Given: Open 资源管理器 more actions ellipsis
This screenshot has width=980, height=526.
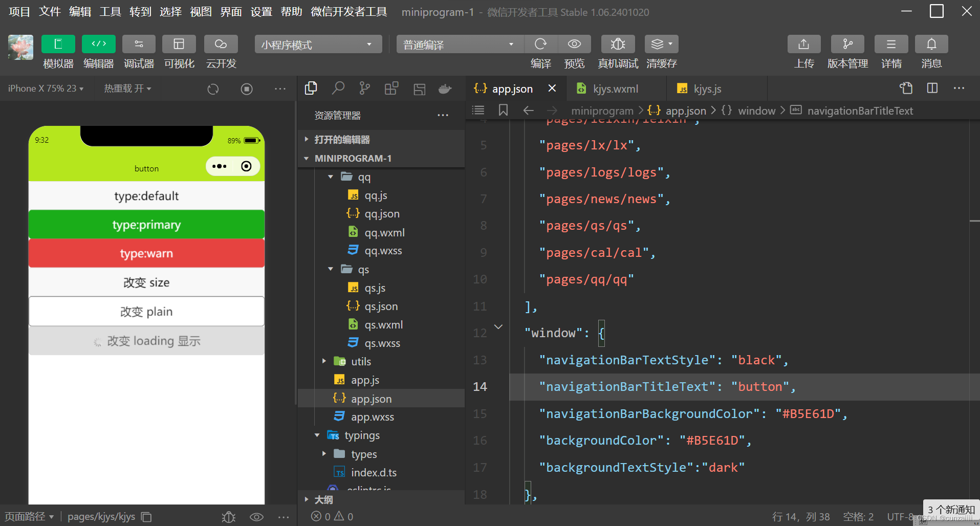Looking at the screenshot, I should (x=443, y=115).
